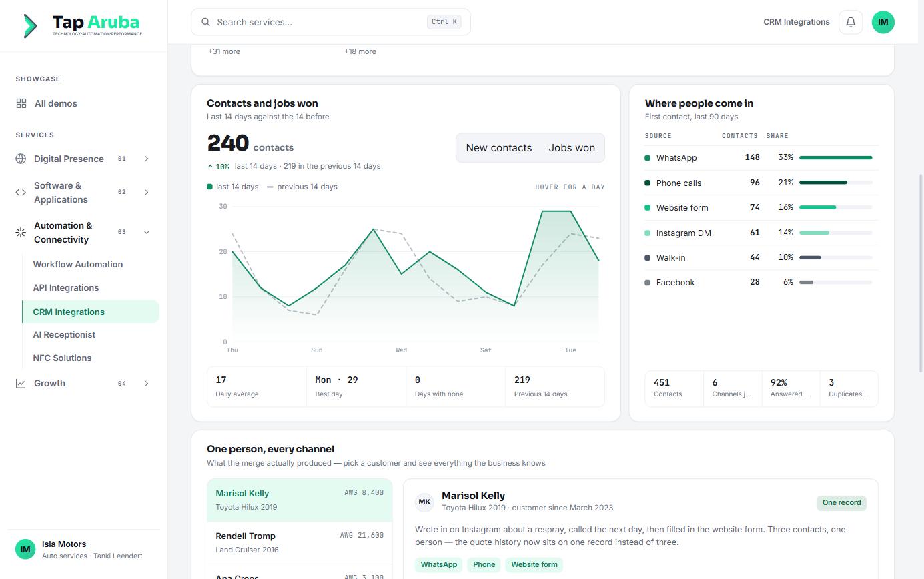This screenshot has height=579, width=924.
Task: Show the +31 more items
Action: click(224, 51)
